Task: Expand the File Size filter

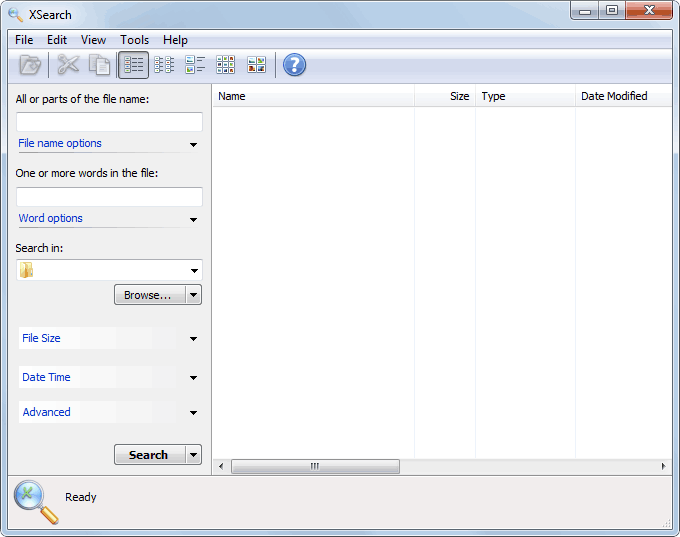Action: pos(193,339)
